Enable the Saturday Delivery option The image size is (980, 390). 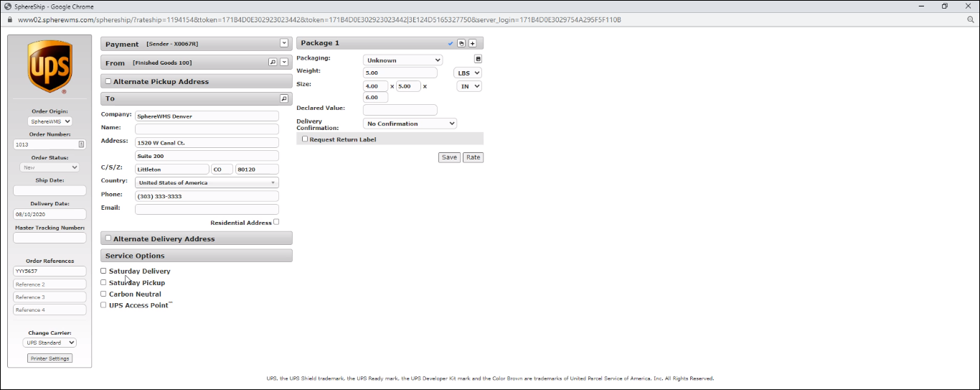pyautogui.click(x=103, y=271)
